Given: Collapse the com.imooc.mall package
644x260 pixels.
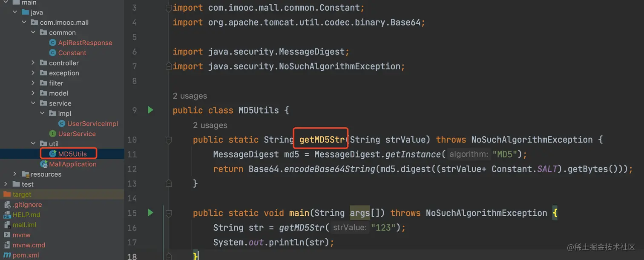Looking at the screenshot, I should point(24,23).
